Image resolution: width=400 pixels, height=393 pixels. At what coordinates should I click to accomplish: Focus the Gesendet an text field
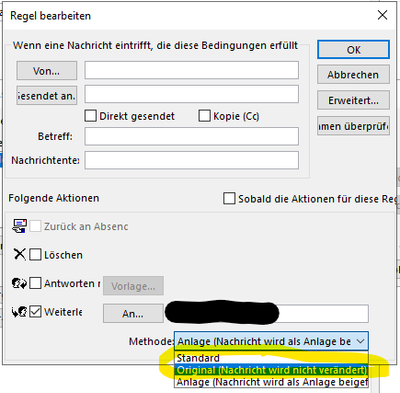click(x=192, y=94)
